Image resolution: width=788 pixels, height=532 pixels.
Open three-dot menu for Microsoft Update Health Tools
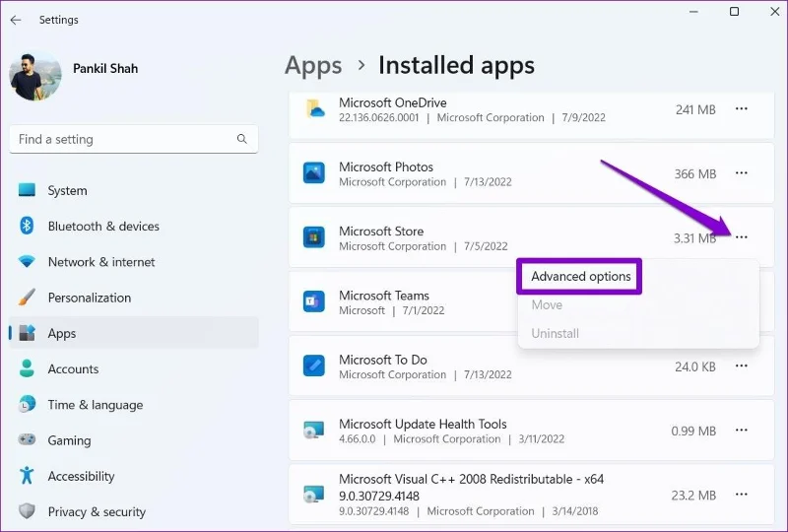[x=742, y=431]
